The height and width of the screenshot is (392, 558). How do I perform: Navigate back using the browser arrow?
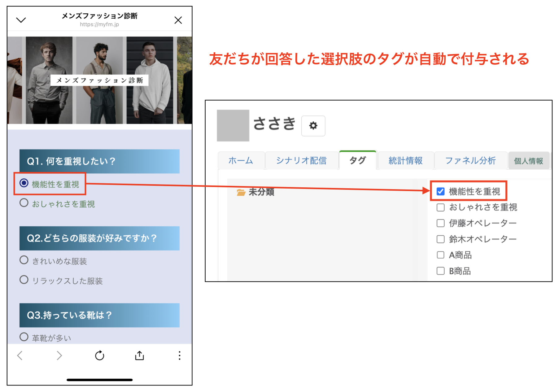(20, 355)
